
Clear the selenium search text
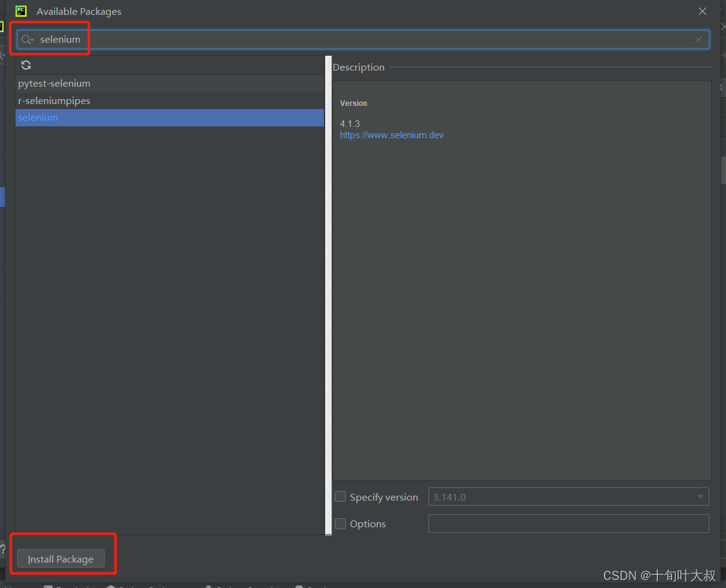(698, 40)
